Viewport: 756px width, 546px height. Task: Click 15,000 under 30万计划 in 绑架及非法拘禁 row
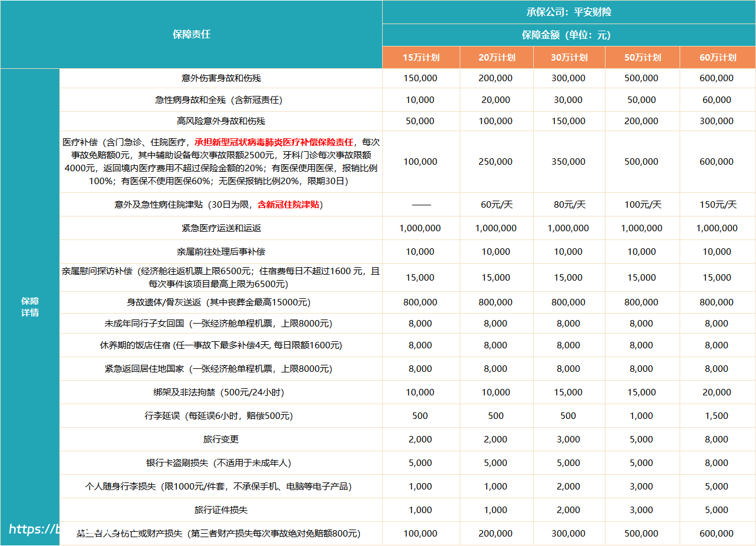coord(568,392)
